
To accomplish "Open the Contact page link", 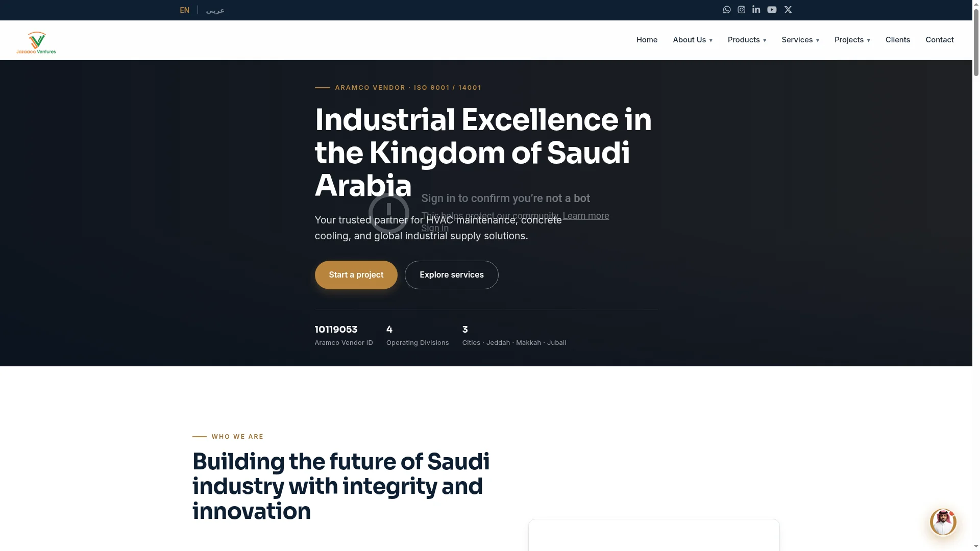I will (940, 40).
